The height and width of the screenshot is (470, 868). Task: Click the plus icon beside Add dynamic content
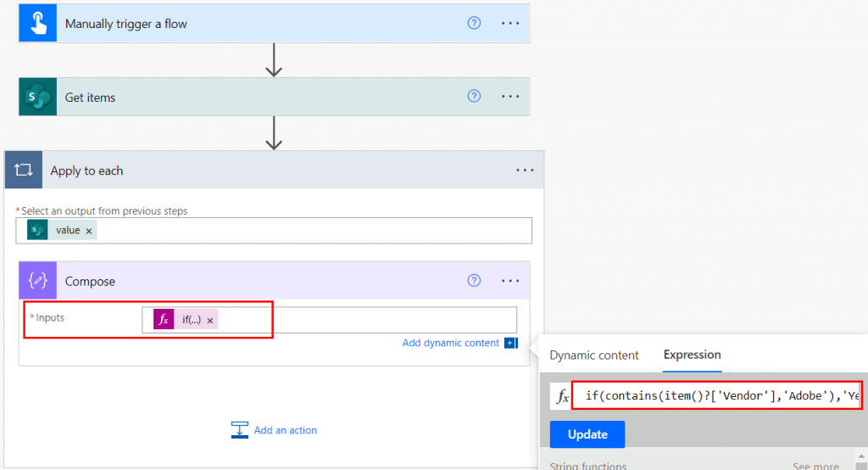pyautogui.click(x=511, y=343)
